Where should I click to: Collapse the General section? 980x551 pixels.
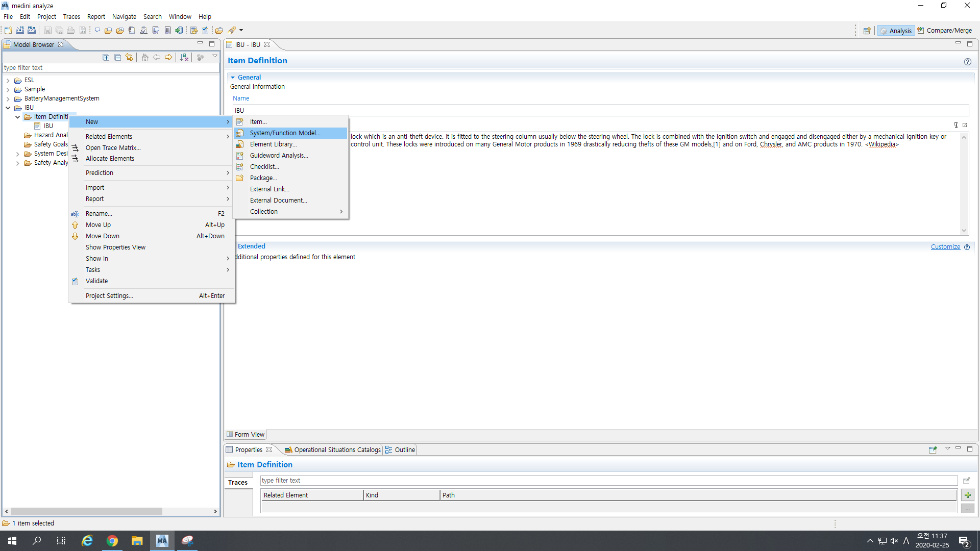pyautogui.click(x=233, y=78)
